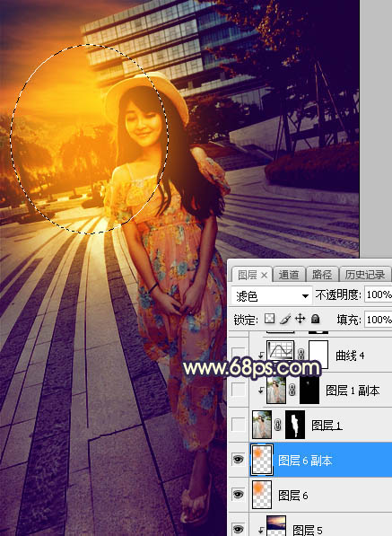
Task: Click the 填充 fill label
Action: [349, 320]
